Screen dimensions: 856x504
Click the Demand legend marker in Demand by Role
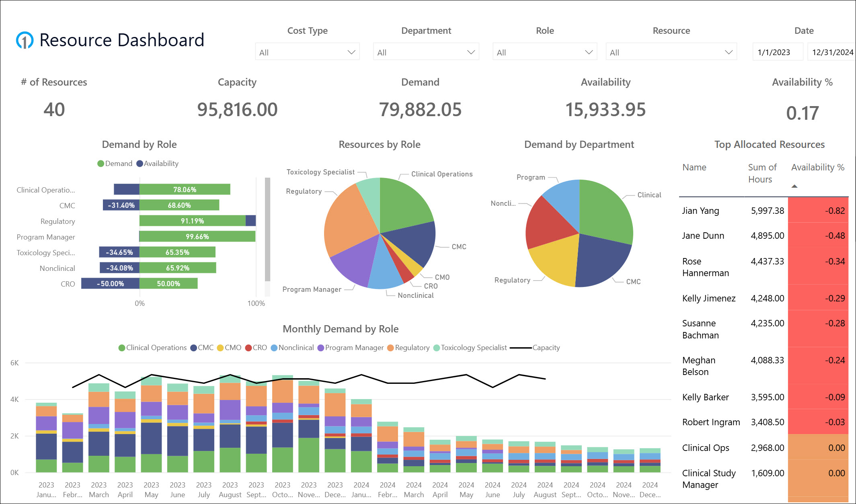point(101,164)
